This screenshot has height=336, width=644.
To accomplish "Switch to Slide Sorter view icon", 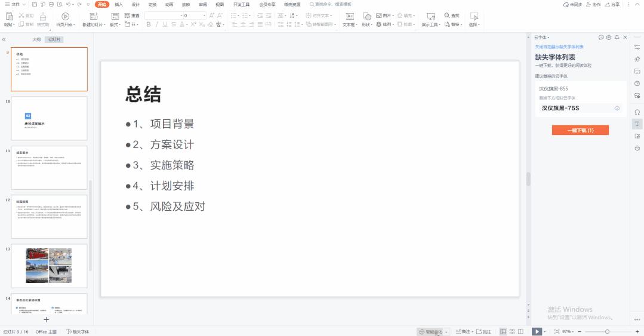I will 511,331.
